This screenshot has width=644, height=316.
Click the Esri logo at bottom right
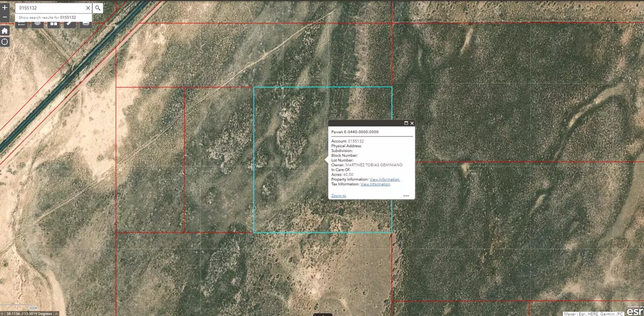pos(634,312)
